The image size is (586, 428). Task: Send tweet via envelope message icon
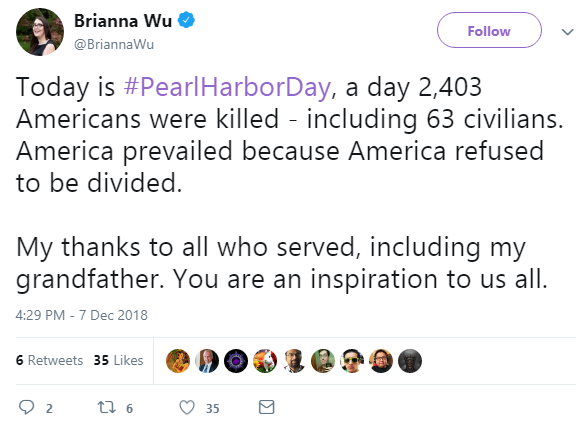(266, 407)
